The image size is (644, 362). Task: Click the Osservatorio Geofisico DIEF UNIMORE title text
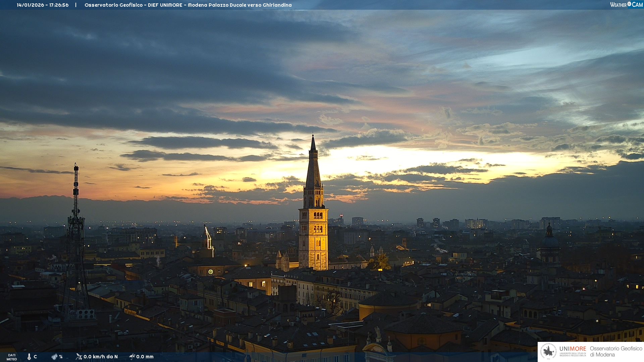click(x=188, y=5)
